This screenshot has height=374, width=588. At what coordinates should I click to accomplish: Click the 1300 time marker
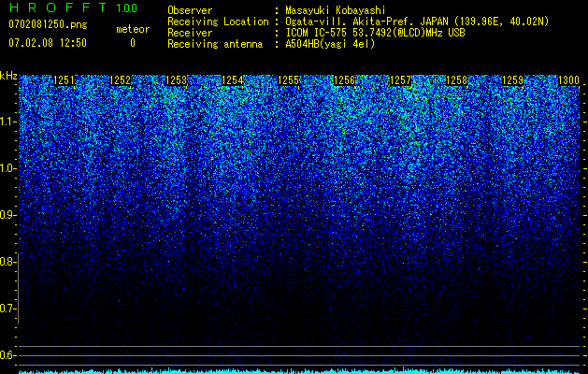[569, 80]
